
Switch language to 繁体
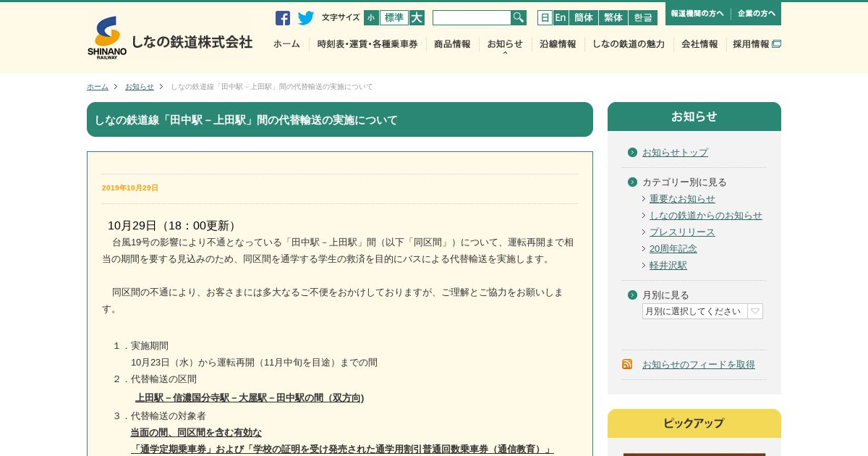[613, 17]
